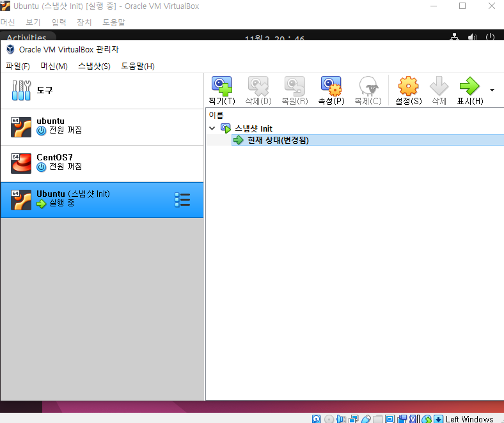The image size is (504, 423).
Task: Click recording status bar icon
Action: pos(402,419)
